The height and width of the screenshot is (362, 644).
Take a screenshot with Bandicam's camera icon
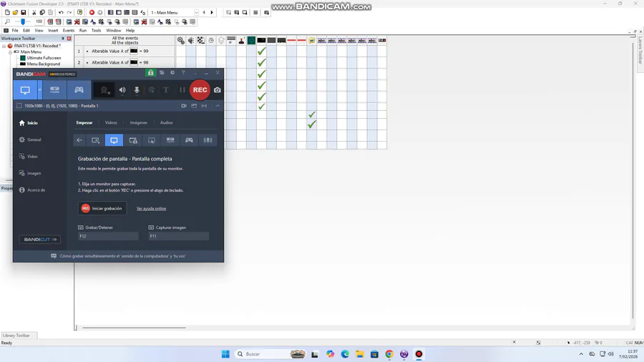[218, 90]
